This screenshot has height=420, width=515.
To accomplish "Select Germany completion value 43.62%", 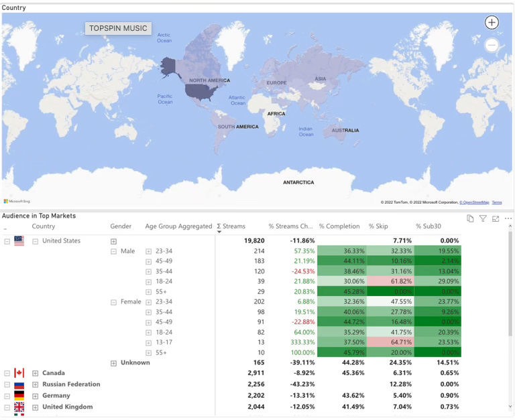I will coord(353,396).
